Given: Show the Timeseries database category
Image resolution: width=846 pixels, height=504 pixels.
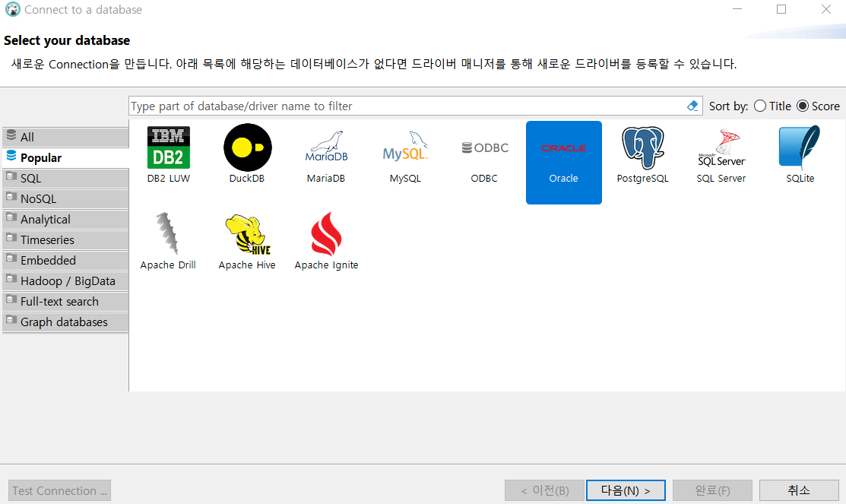Looking at the screenshot, I should (65, 239).
